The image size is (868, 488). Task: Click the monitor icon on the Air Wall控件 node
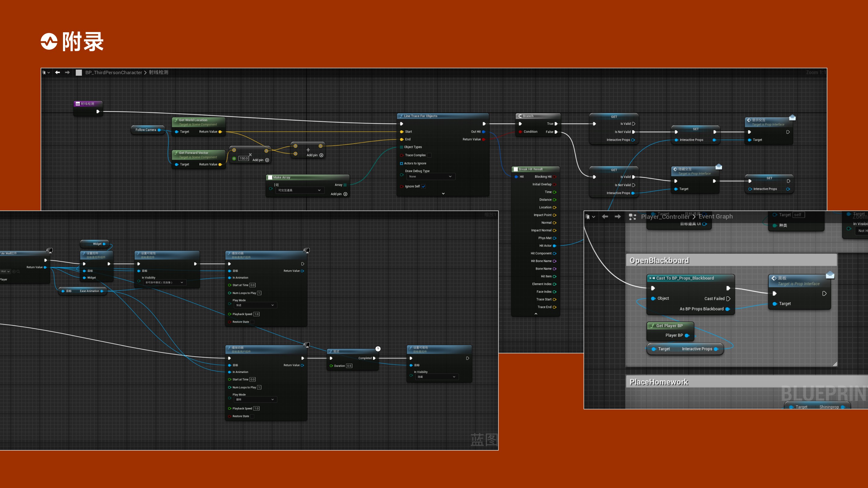click(50, 250)
